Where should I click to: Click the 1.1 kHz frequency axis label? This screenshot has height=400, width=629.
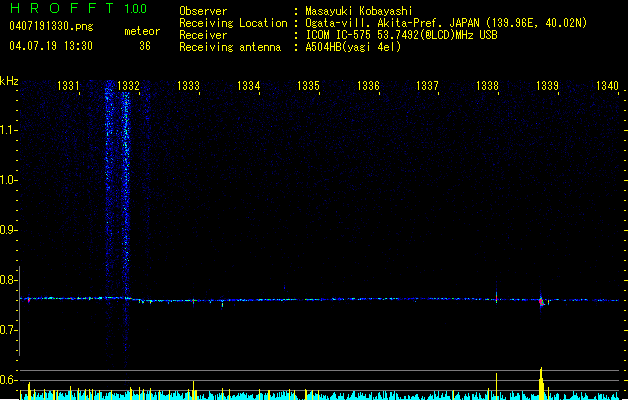coord(8,130)
